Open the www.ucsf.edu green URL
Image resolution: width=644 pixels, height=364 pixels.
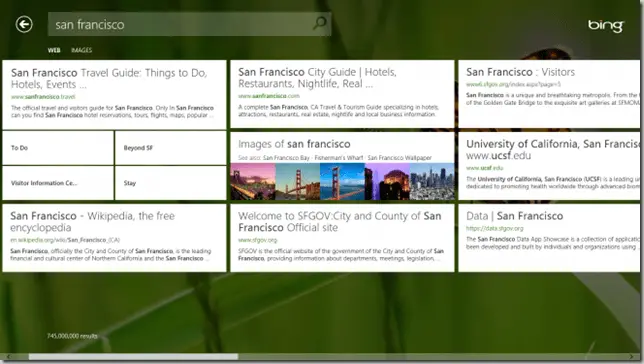[485, 168]
